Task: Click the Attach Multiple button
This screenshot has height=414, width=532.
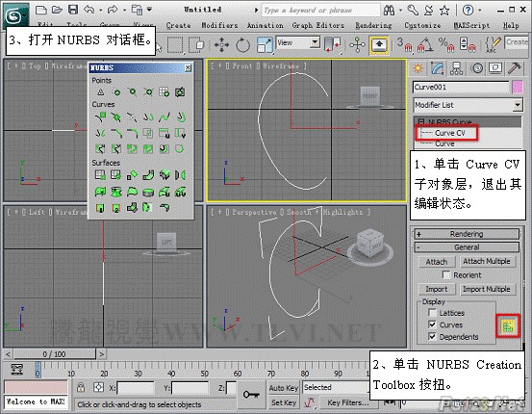Action: pos(487,261)
